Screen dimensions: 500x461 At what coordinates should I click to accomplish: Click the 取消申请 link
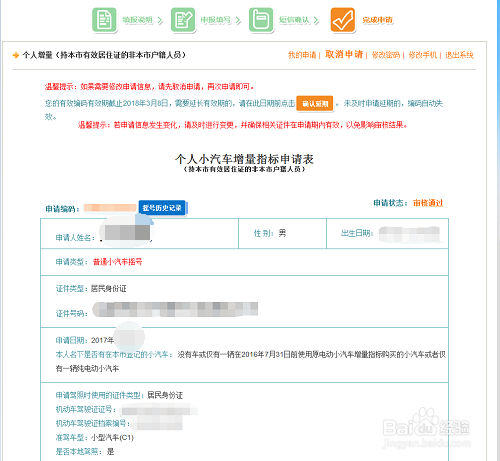point(344,54)
